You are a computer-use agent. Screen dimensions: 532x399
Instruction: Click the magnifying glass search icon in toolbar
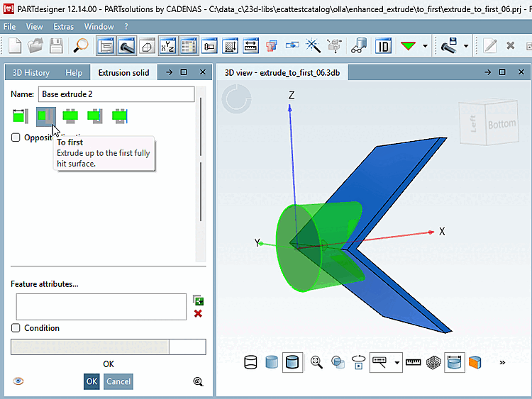81,46
